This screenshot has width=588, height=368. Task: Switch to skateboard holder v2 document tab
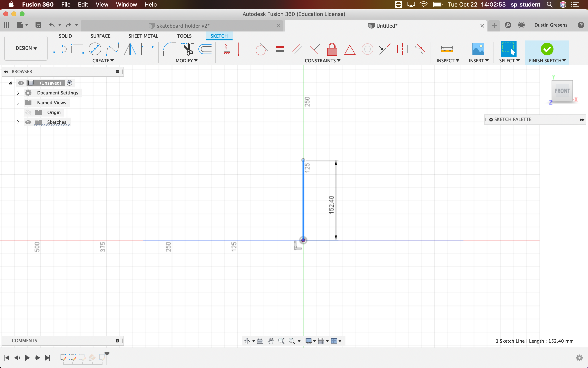coord(182,26)
